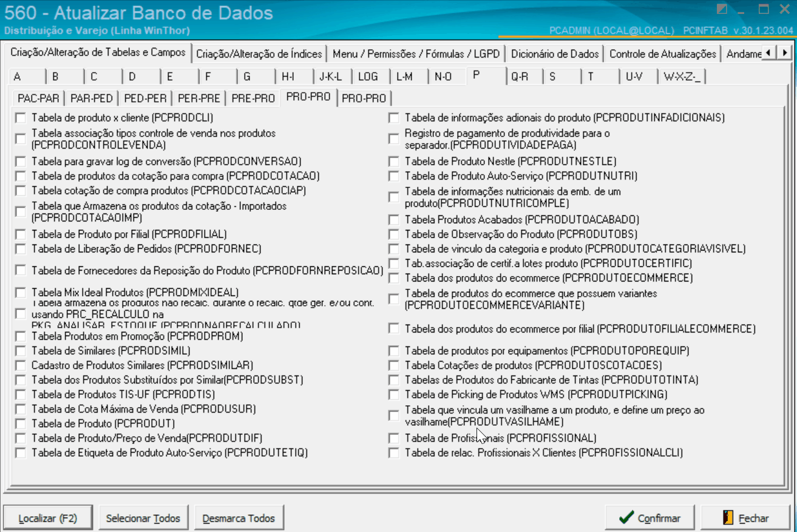The image size is (797, 532).
Task: Open Controle de Atualizações tab
Action: coord(663,54)
